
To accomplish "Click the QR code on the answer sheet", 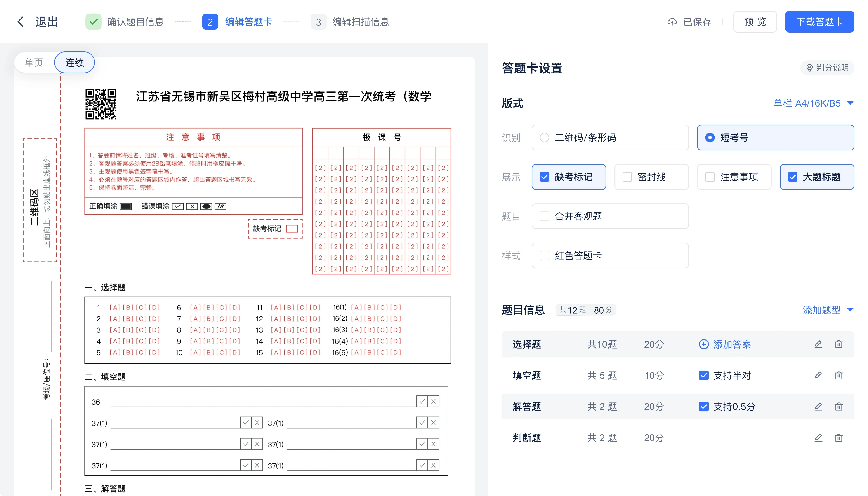I will click(101, 104).
